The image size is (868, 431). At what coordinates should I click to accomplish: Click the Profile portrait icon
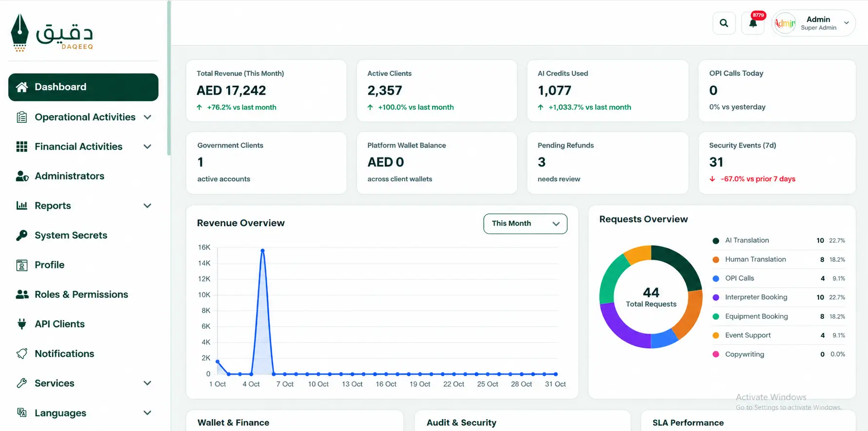coord(22,265)
